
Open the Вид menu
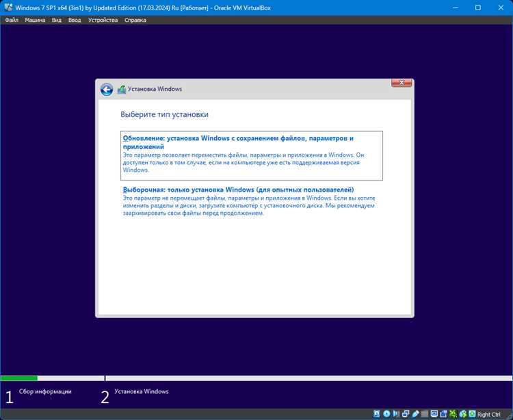(57, 20)
